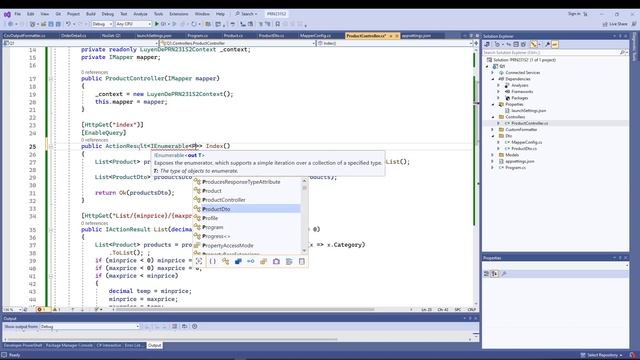Toggle the snippet filter icon in IntelliSense
The image size is (640, 360).
point(289,261)
